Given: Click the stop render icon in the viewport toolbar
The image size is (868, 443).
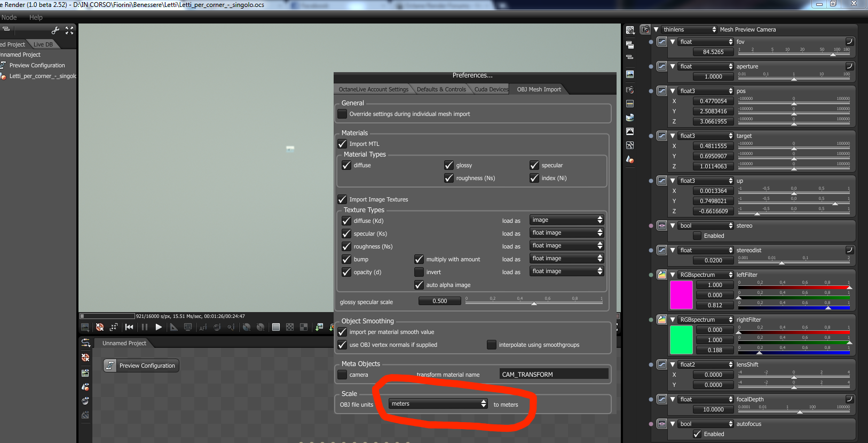Looking at the screenshot, I should tap(100, 327).
